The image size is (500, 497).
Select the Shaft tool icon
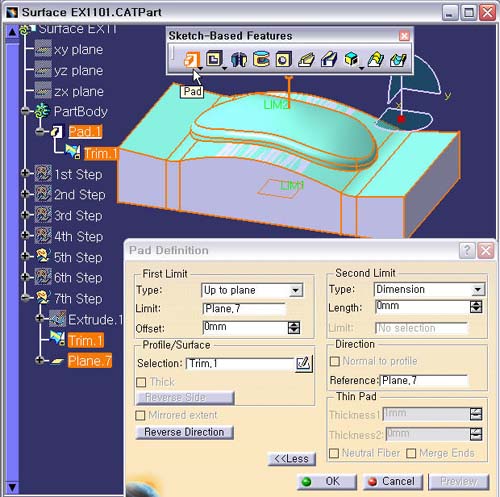239,60
